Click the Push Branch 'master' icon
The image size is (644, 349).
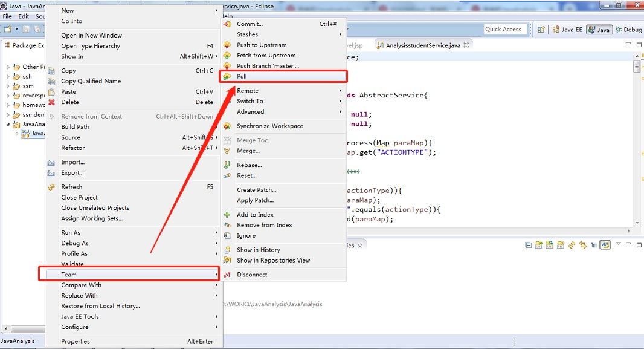click(227, 66)
